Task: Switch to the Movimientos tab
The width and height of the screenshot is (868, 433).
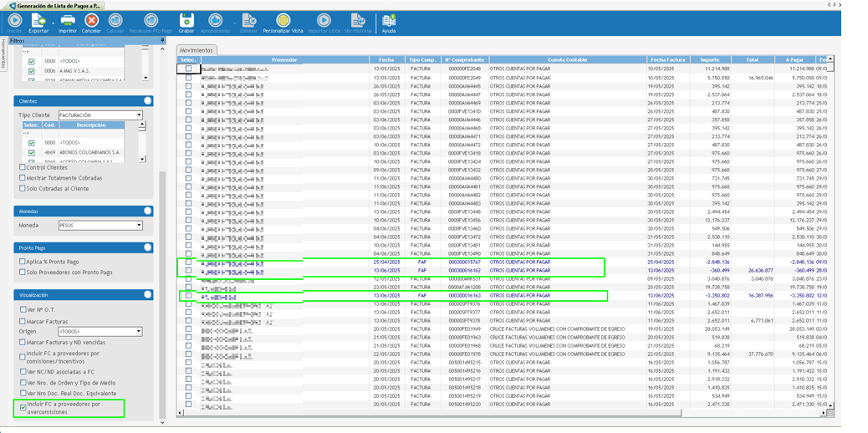Action: [x=197, y=50]
